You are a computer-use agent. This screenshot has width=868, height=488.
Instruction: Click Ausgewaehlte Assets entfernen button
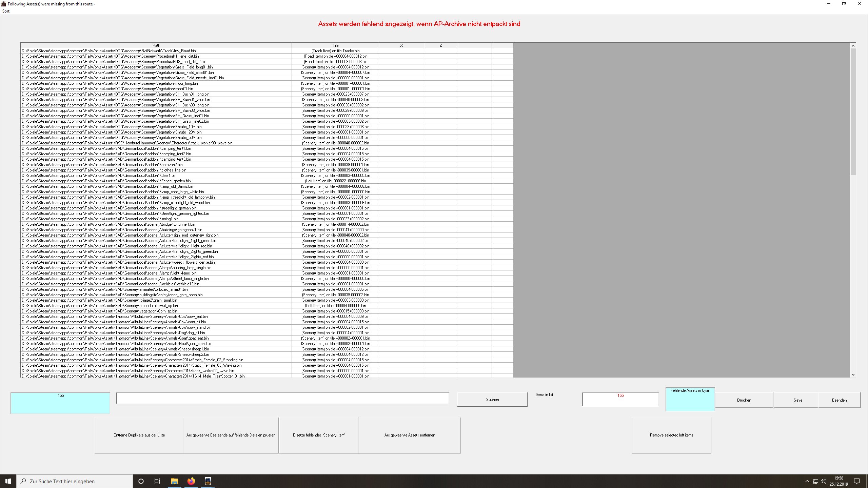tap(410, 435)
